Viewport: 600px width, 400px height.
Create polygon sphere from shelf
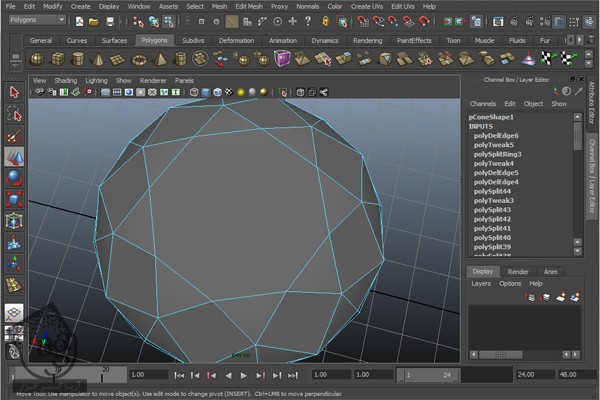[x=37, y=59]
